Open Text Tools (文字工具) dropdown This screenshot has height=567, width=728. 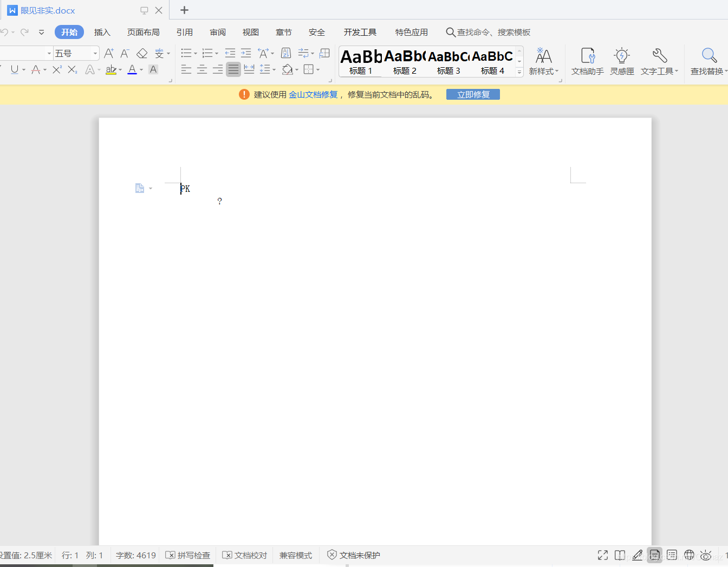pos(660,61)
